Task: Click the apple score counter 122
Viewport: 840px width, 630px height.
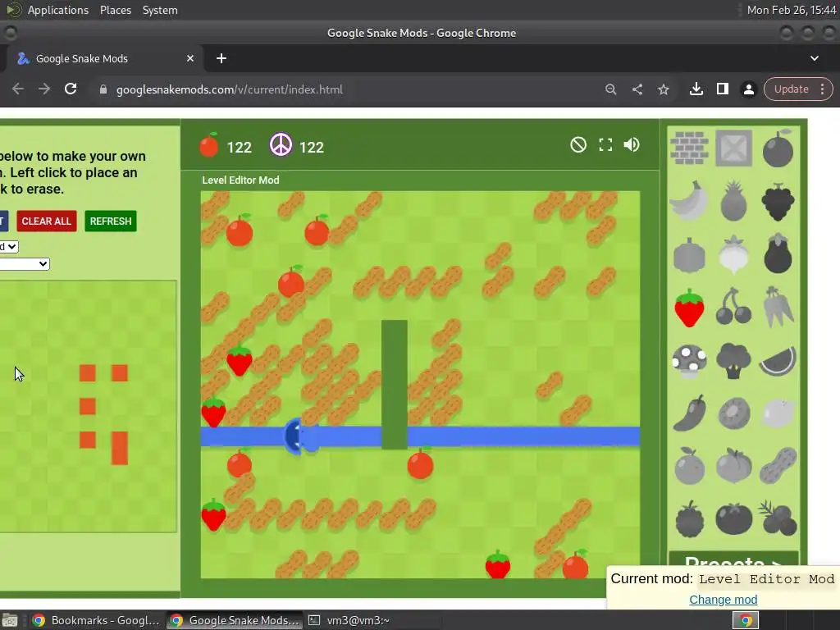Action: tap(239, 148)
